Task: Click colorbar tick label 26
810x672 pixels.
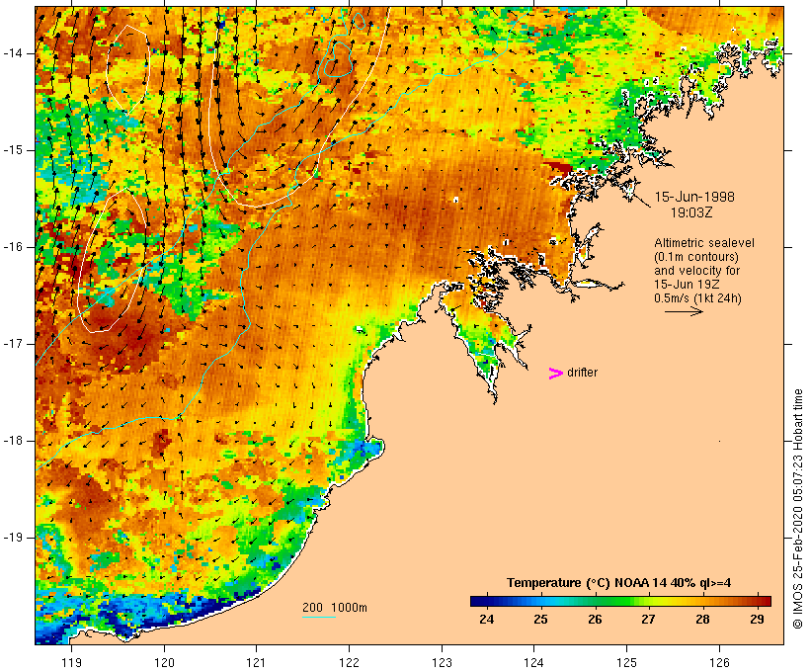Action: (x=595, y=619)
